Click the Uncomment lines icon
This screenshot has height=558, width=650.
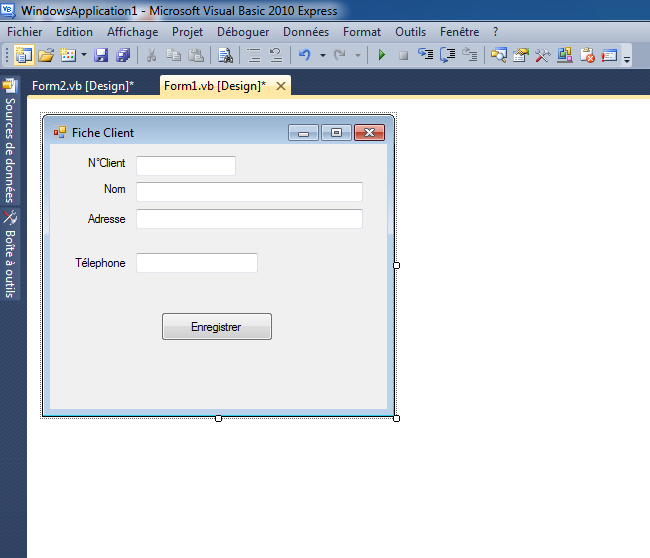276,55
